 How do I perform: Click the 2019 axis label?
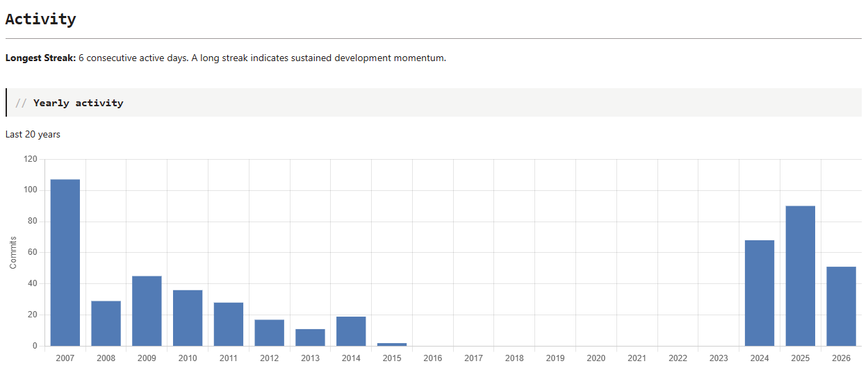coord(555,358)
